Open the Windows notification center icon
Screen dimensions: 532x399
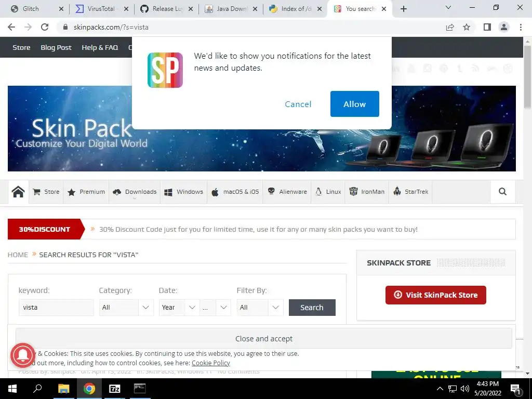[516, 389]
